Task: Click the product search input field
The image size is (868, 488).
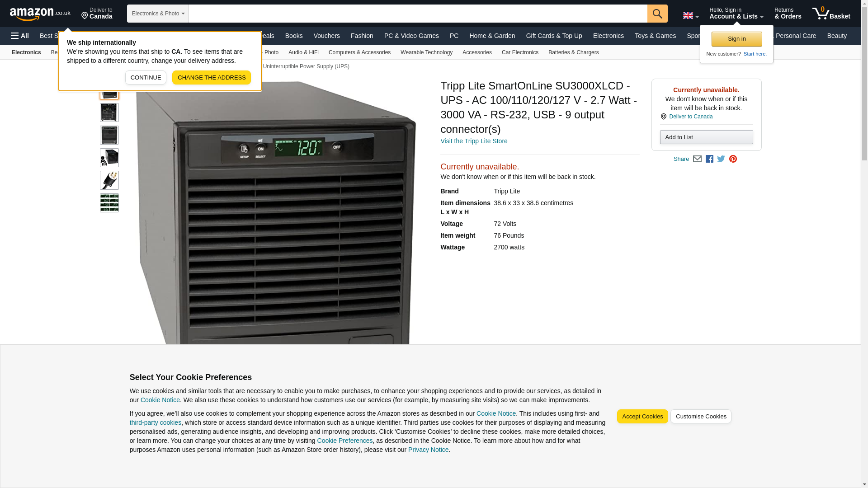Action: [418, 14]
